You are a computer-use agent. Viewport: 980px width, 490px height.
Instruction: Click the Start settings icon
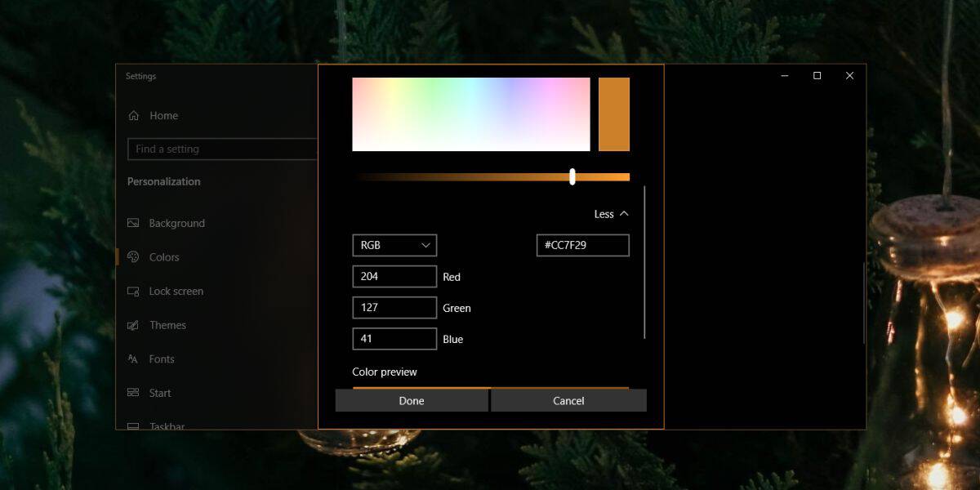[x=133, y=393]
